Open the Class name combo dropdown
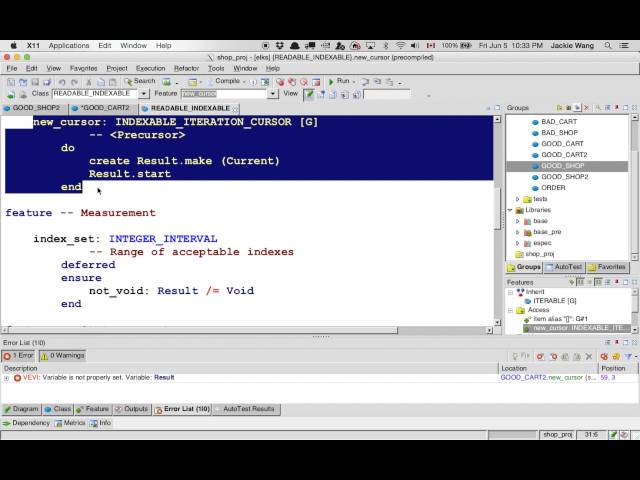This screenshot has width=640, height=480. click(x=144, y=94)
